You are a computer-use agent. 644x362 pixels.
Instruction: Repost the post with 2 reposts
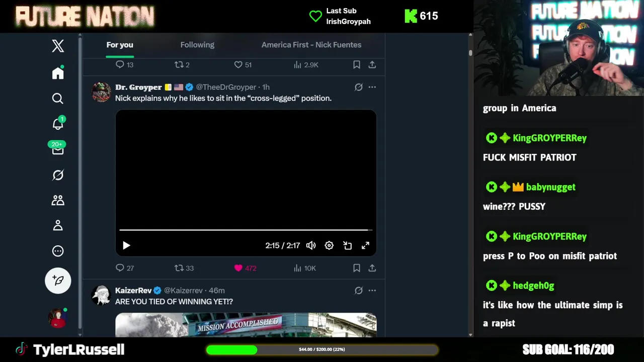[182, 65]
